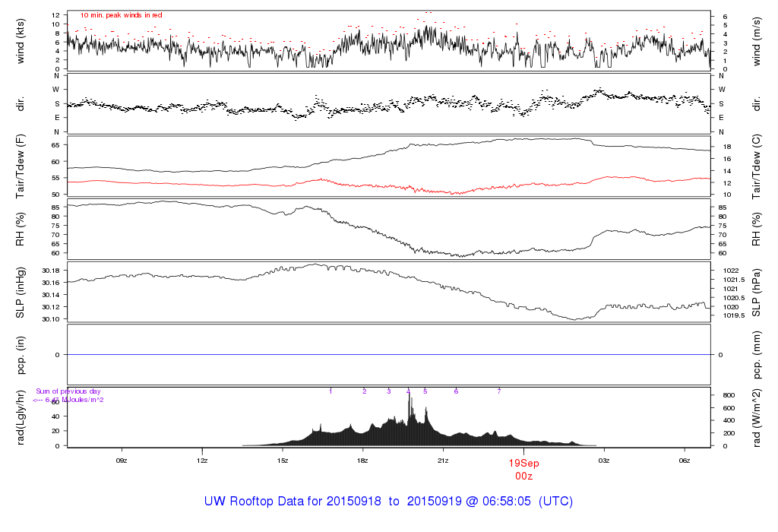Click purple hour marker '7' in radiation panel
The width and height of the screenshot is (778, 532).
499,391
